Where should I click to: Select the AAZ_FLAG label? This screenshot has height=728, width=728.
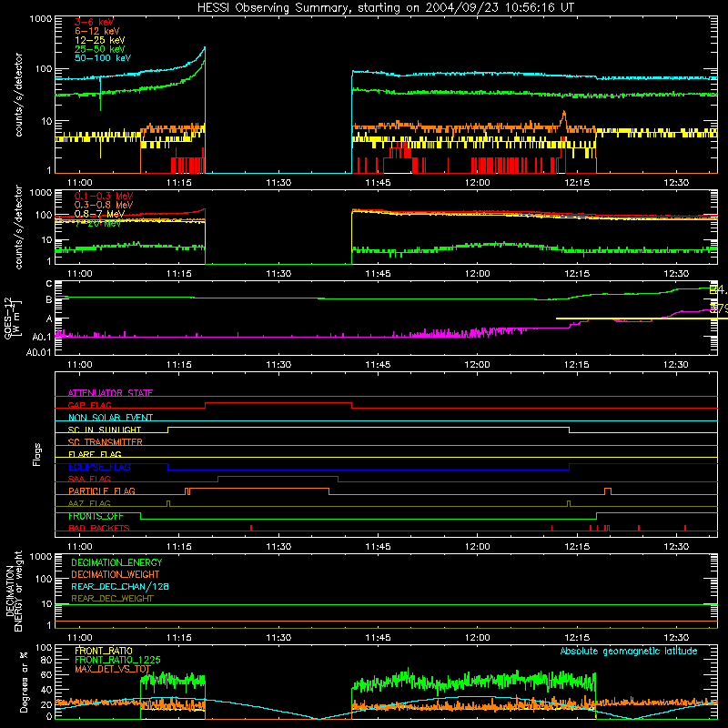[x=89, y=503]
